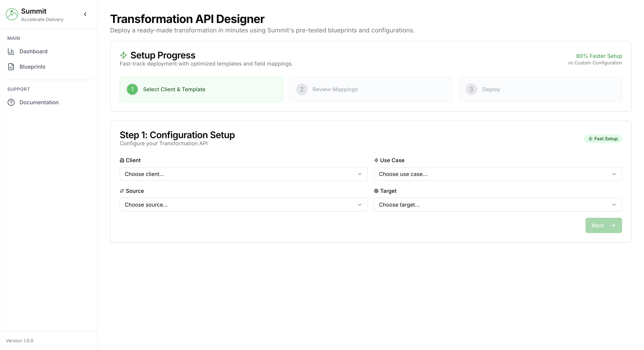Click the Documentation question mark icon

(x=11, y=102)
